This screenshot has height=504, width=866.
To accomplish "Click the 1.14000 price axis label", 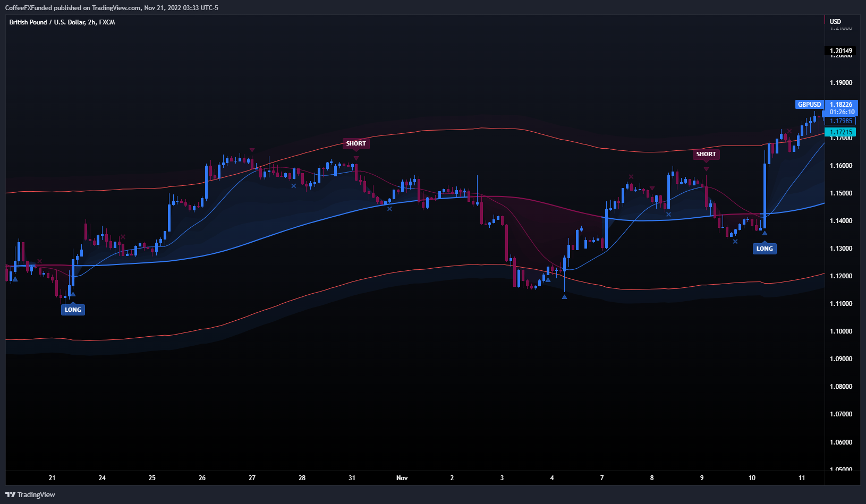I will tap(841, 221).
